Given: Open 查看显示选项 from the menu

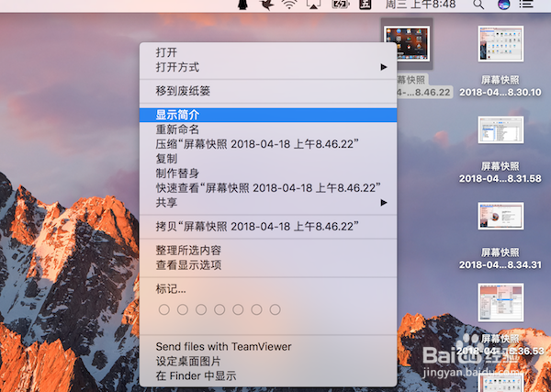Looking at the screenshot, I should [x=268, y=265].
